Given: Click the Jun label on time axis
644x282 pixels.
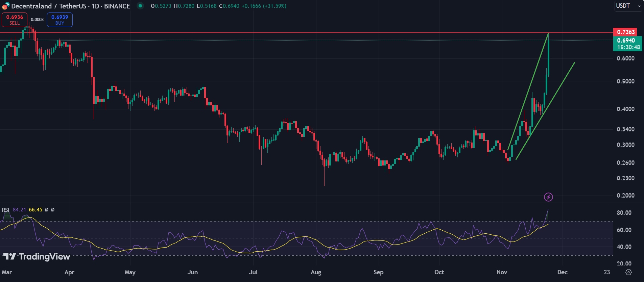Looking at the screenshot, I should 193,272.
